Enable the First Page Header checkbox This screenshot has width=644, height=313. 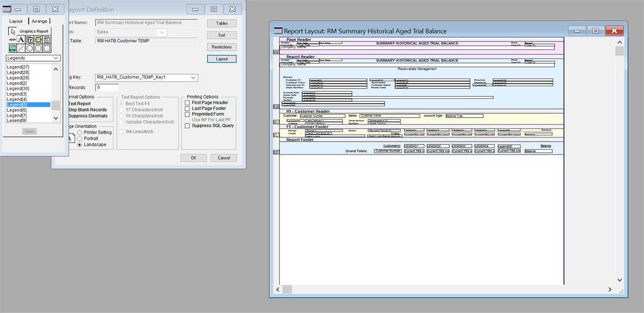pos(187,103)
